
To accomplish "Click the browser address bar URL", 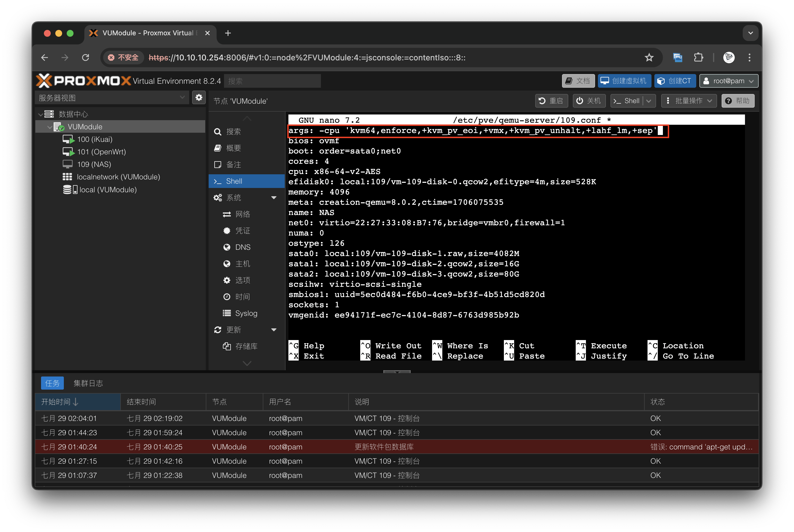I will [x=307, y=58].
